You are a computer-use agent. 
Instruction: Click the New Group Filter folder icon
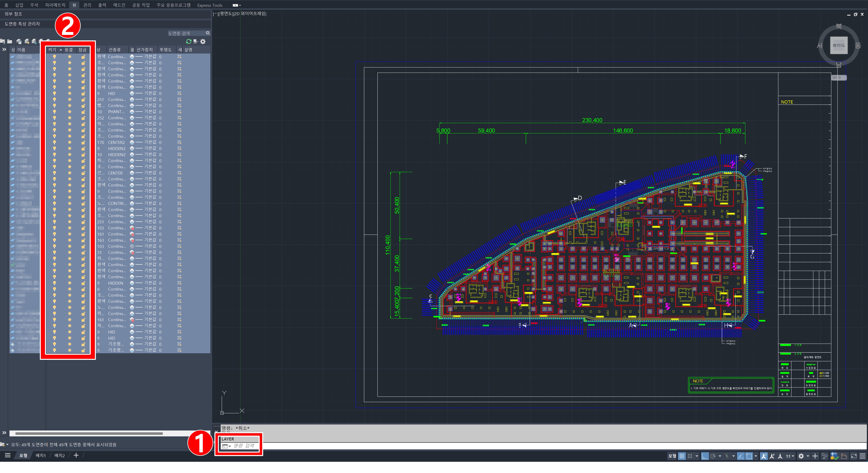point(10,41)
